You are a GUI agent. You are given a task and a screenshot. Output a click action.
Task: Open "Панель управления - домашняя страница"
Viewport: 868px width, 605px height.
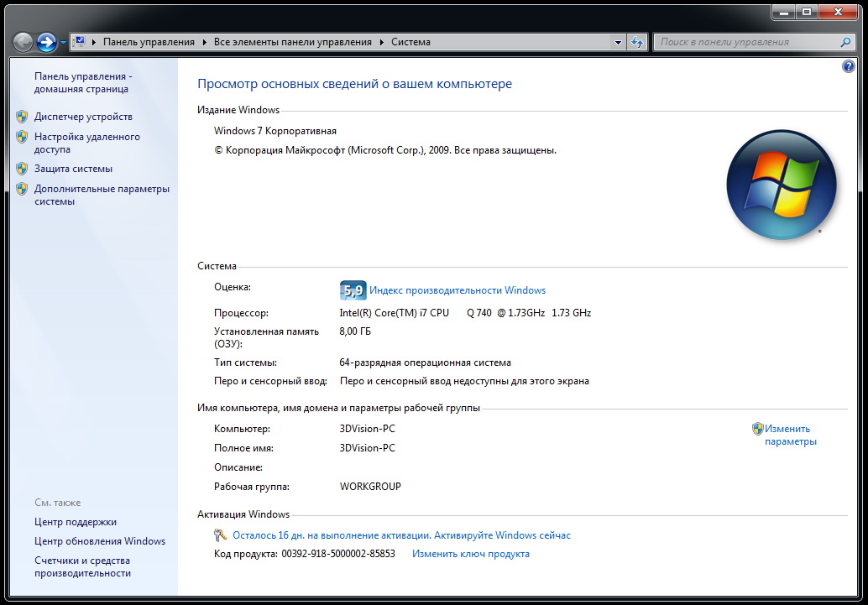coord(83,82)
